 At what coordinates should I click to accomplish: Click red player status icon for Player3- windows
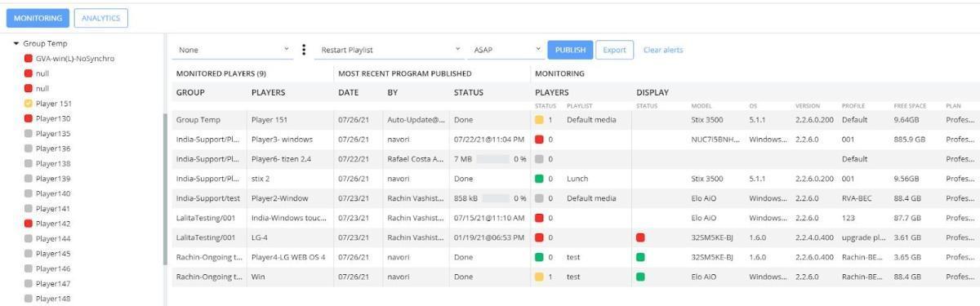pyautogui.click(x=539, y=139)
